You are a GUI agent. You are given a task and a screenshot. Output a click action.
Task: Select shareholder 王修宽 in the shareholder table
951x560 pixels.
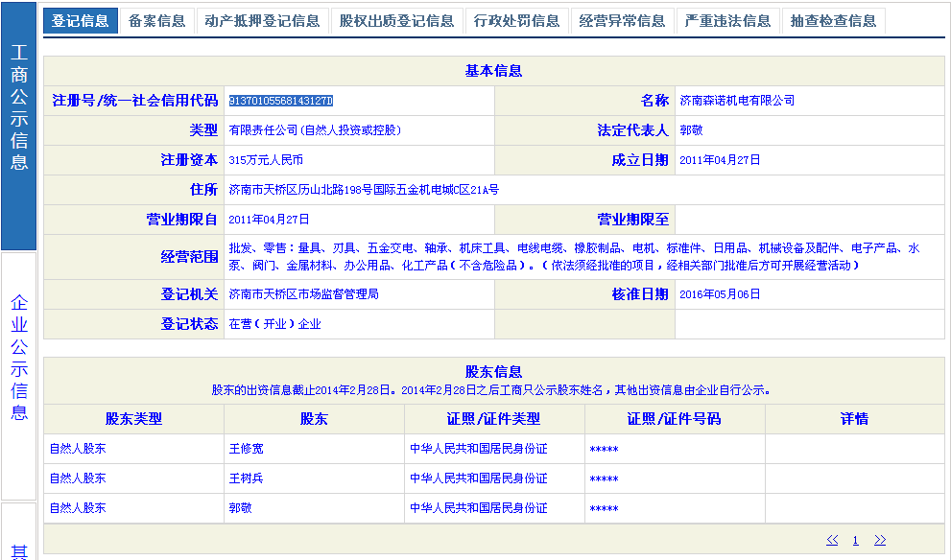[246, 449]
